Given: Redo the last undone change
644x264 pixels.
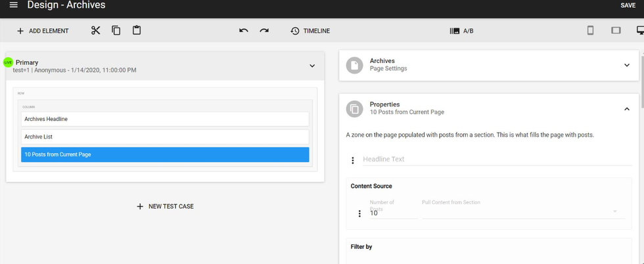Looking at the screenshot, I should [x=264, y=31].
